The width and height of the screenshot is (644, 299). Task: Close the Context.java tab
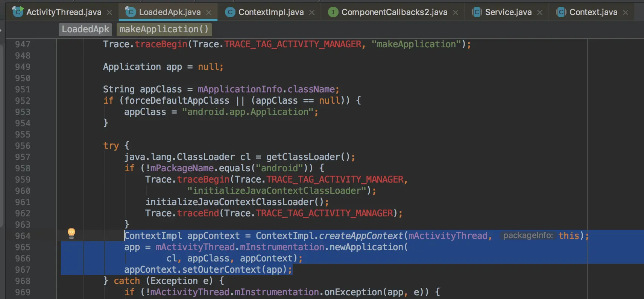(626, 12)
